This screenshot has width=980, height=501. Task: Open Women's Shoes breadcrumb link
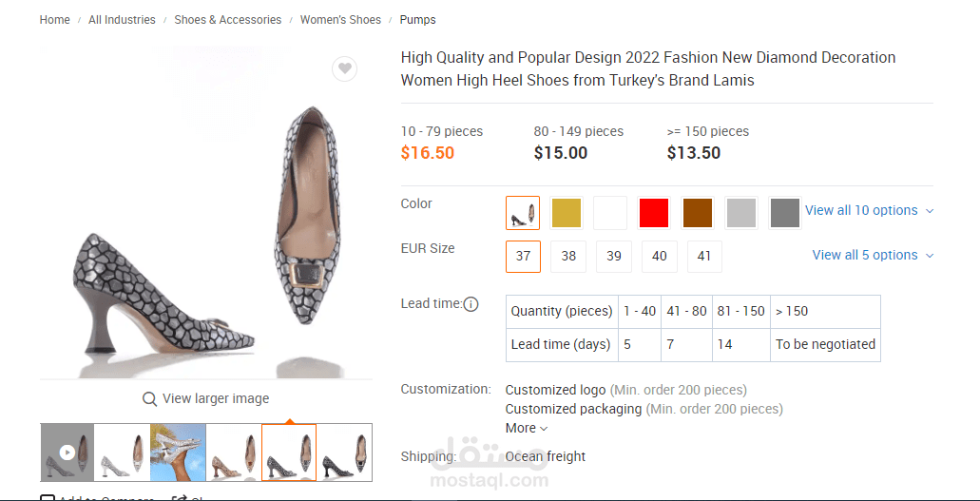pyautogui.click(x=340, y=20)
